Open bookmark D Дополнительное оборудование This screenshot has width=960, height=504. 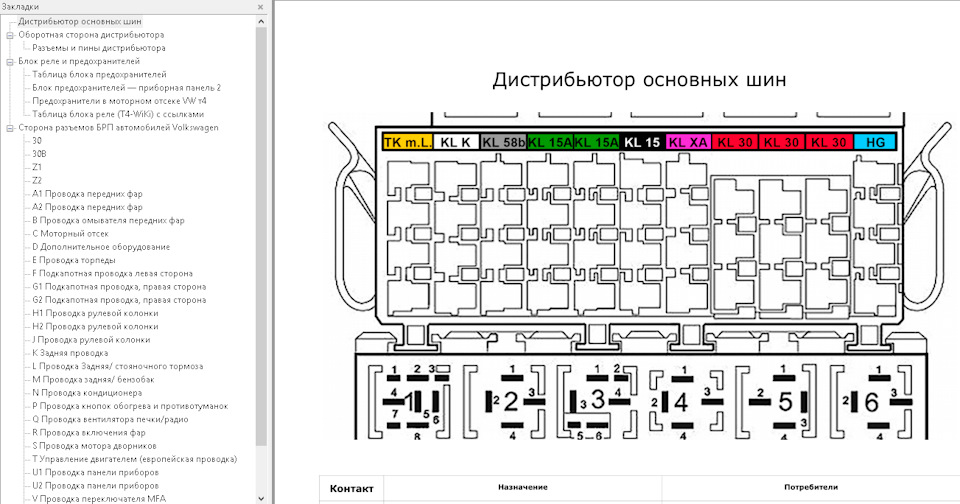click(101, 247)
